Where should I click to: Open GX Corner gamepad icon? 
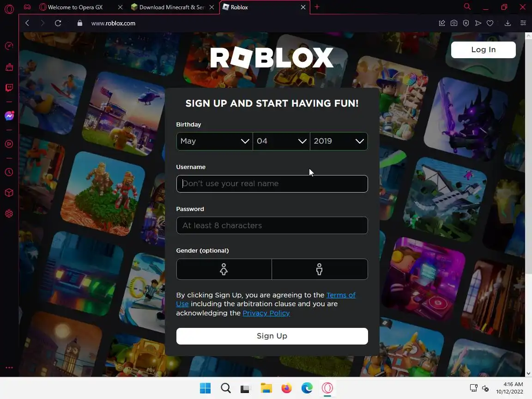coord(27,7)
